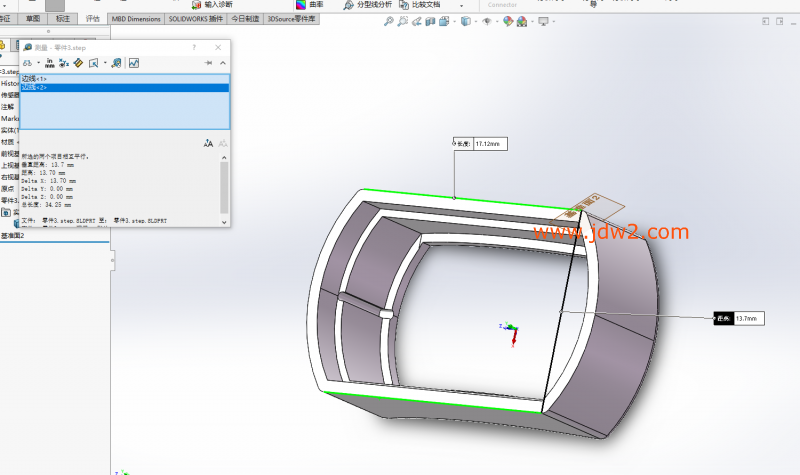Increase font size in Measure results
This screenshot has width=800, height=475.
click(208, 143)
